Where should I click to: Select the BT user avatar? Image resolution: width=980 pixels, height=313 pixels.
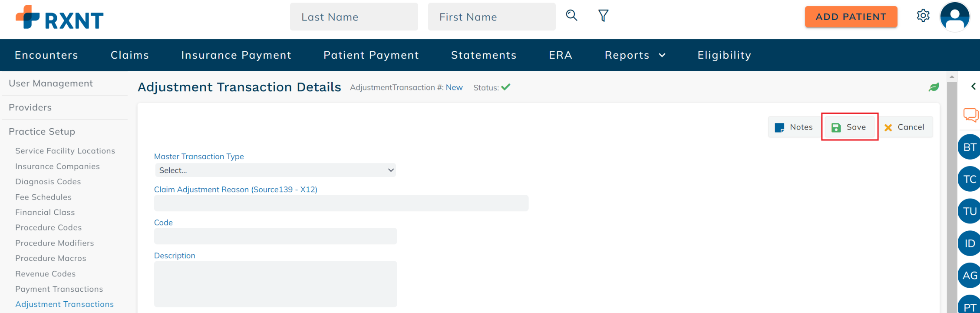(x=969, y=147)
